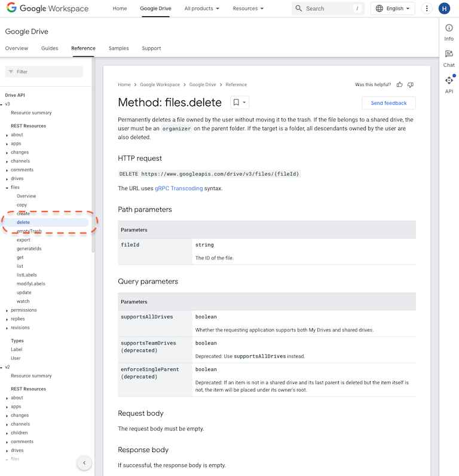Open the Info side panel

pos(449,32)
